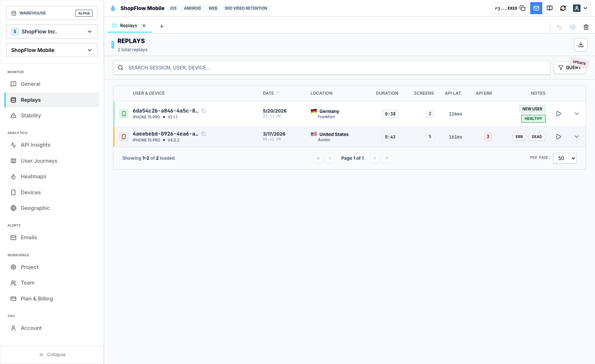Image resolution: width=595 pixels, height=364 pixels.
Task: Open General in the sidebar
Action: coord(52,84)
